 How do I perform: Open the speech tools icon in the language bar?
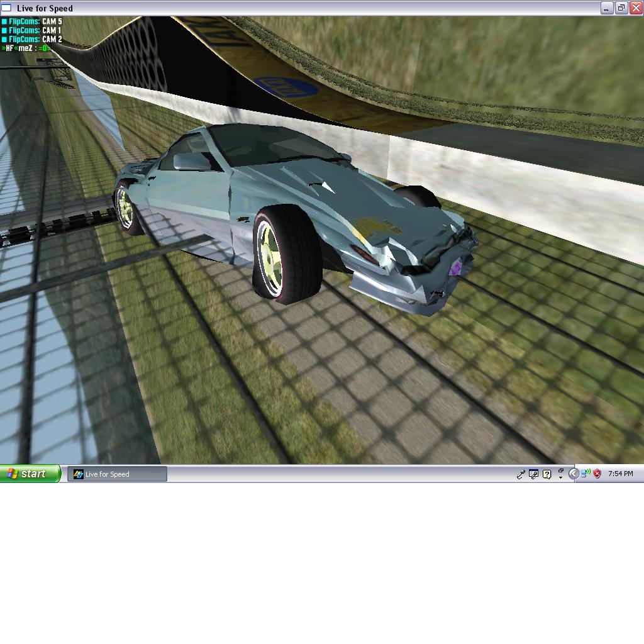[x=533, y=474]
